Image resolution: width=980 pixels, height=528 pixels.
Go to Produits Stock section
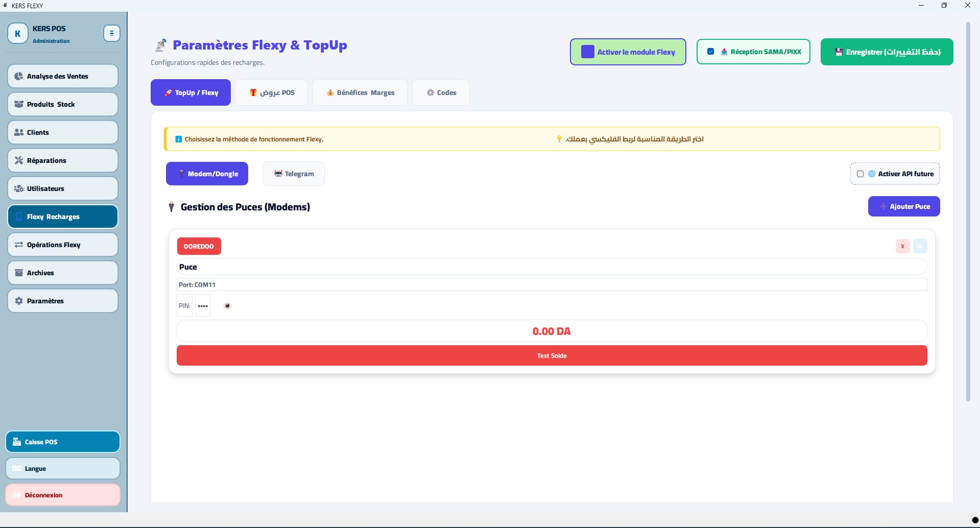[x=63, y=104]
